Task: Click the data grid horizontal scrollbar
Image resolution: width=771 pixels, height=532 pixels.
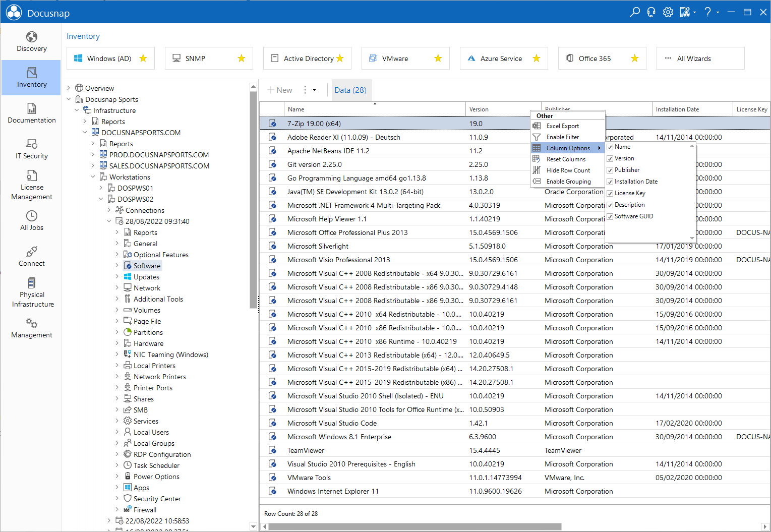Action: [415, 527]
